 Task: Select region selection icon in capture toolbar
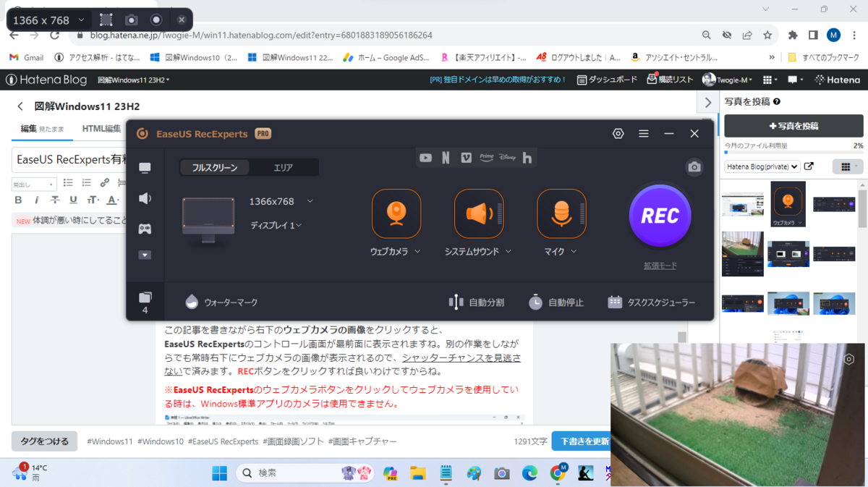106,20
